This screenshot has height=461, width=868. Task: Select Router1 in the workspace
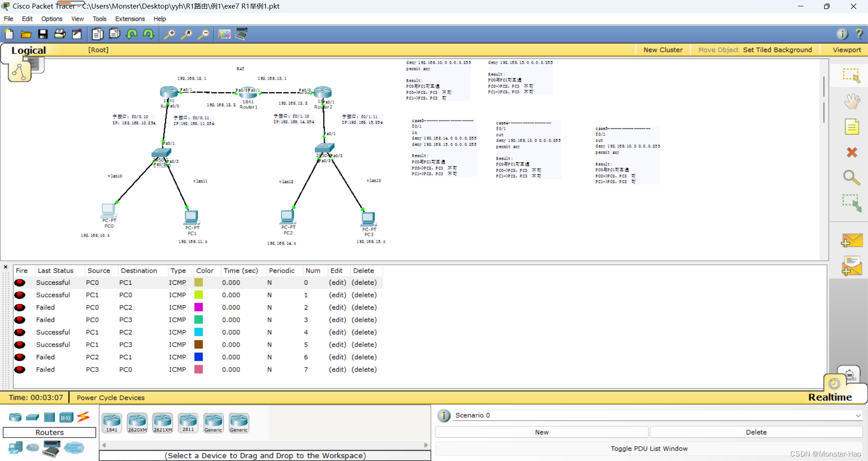click(248, 93)
